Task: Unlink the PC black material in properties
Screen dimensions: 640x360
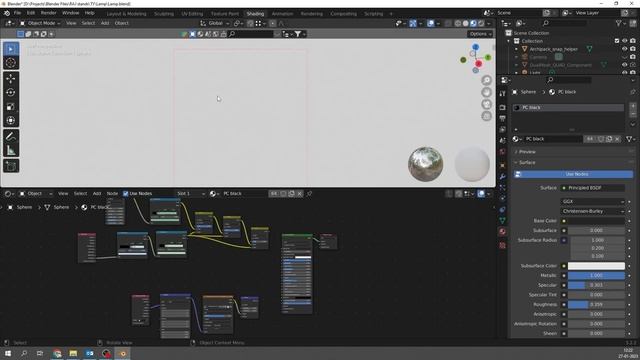Action: [x=617, y=139]
